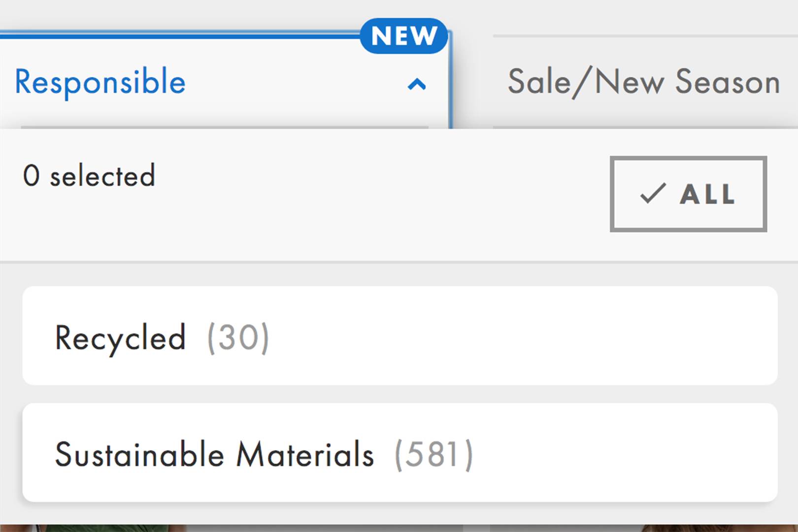The width and height of the screenshot is (798, 532).
Task: Select the Recycled filter option
Action: (399, 336)
